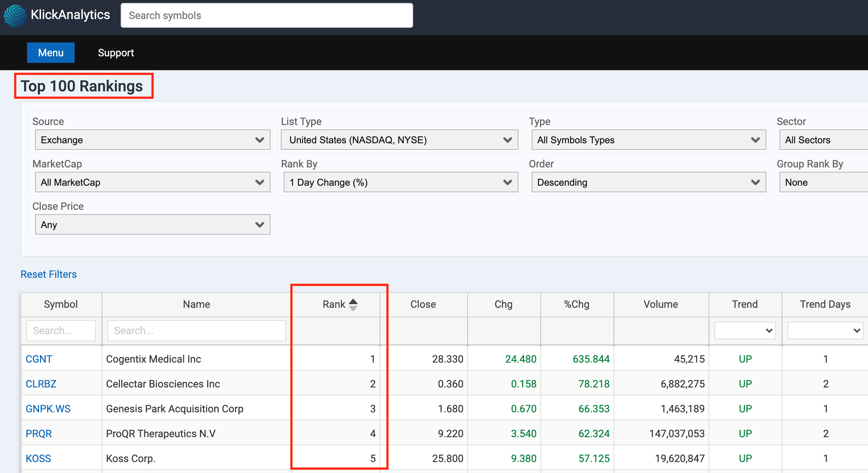This screenshot has height=473, width=868.
Task: Click the 28.330 close price value
Action: [448, 359]
